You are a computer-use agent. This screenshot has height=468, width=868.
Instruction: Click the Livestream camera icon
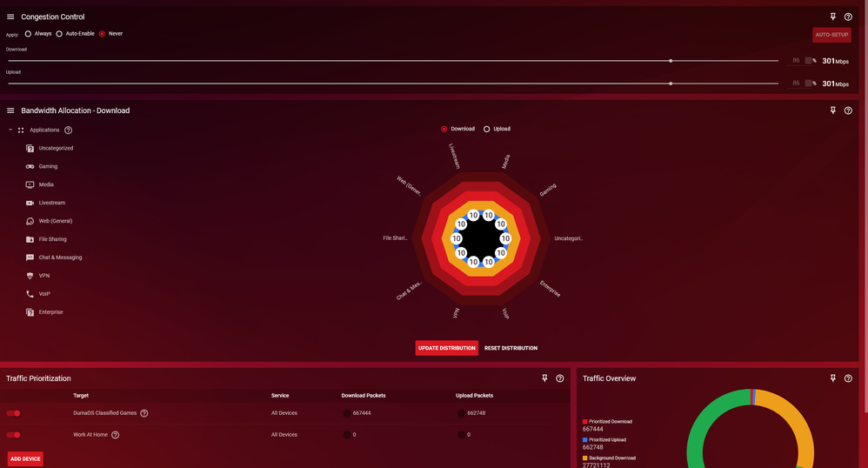click(x=30, y=204)
